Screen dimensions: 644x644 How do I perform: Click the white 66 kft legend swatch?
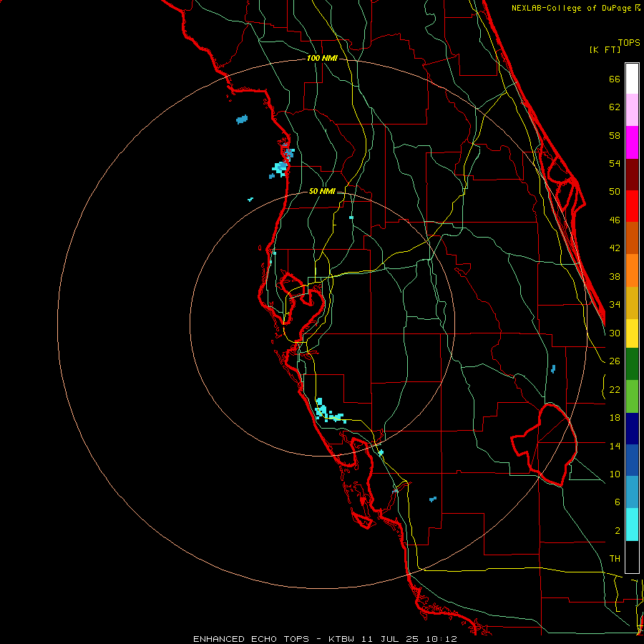(x=632, y=79)
